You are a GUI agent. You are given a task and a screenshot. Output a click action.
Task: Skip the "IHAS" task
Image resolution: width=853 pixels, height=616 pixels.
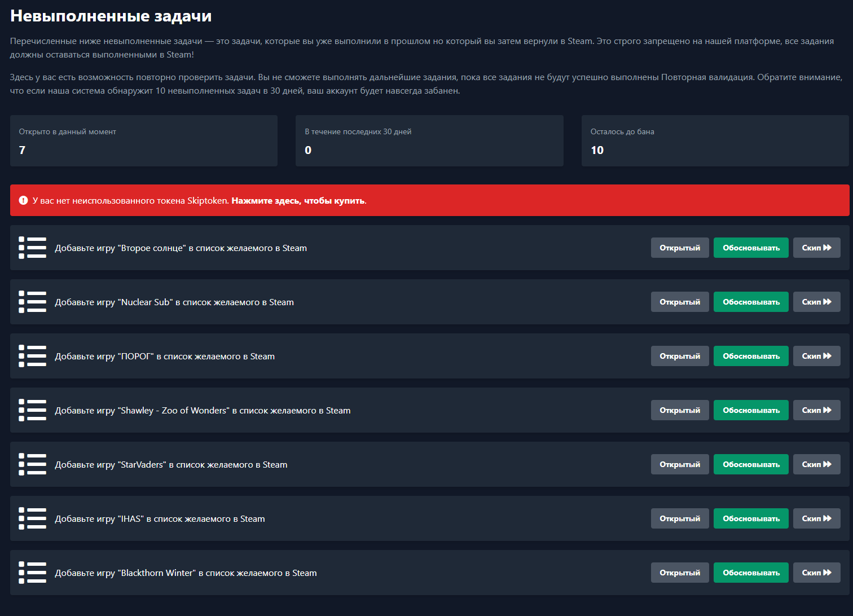(816, 518)
